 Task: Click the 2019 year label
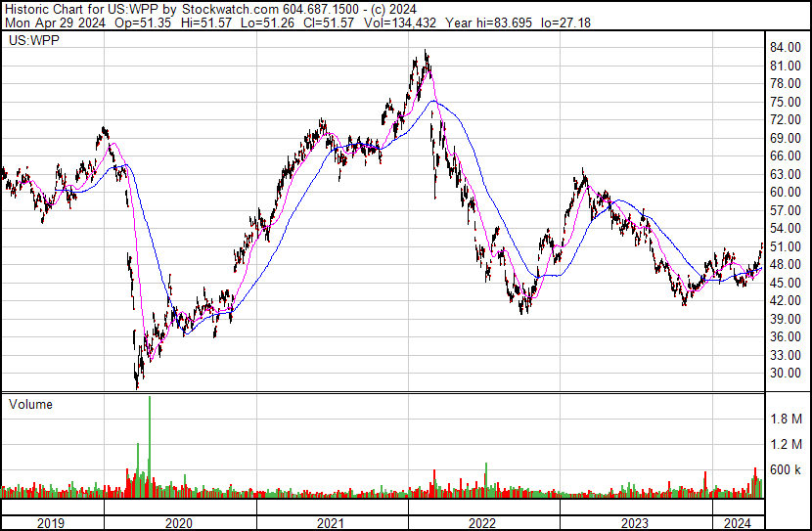[51, 523]
